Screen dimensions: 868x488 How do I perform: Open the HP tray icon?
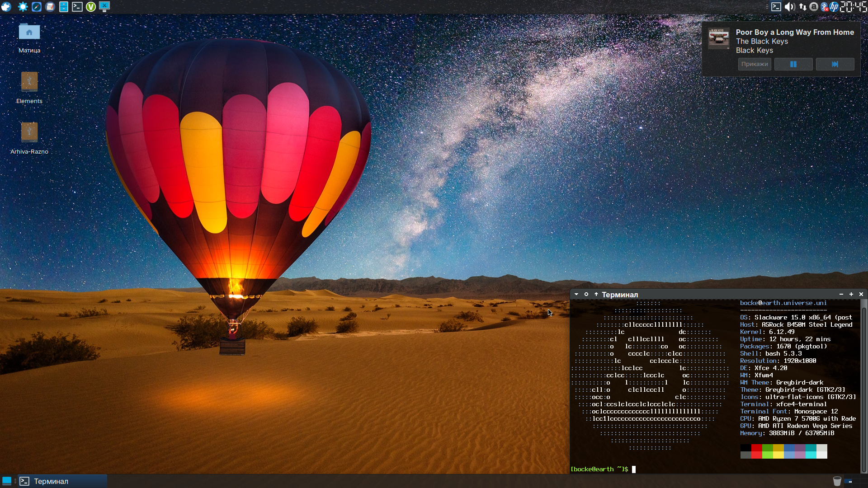(834, 6)
